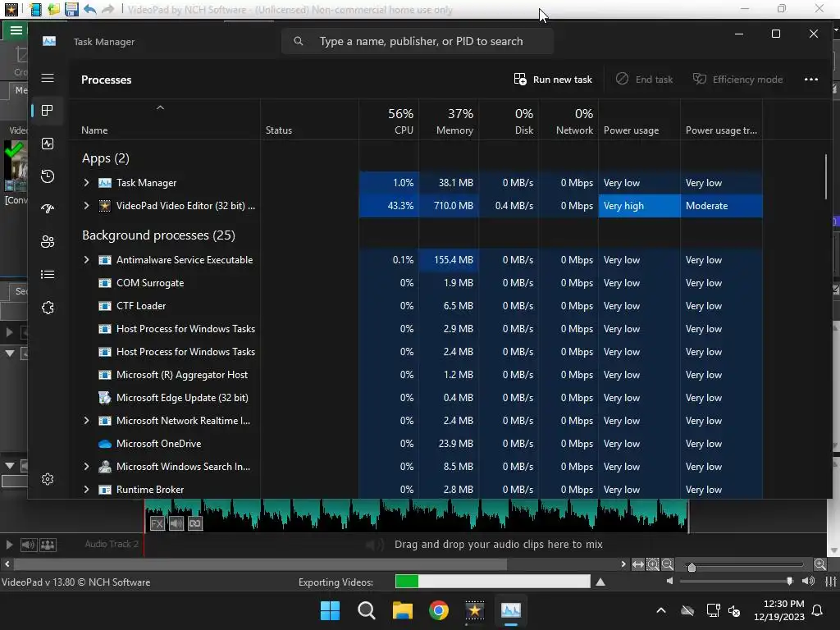Click speaker icon on the audio clip
The height and width of the screenshot is (630, 840).
(176, 523)
